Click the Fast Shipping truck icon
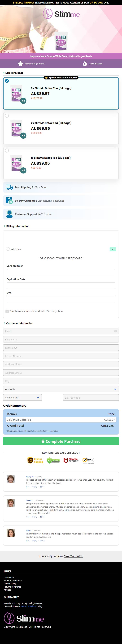This screenshot has height=644, width=122. [9, 187]
